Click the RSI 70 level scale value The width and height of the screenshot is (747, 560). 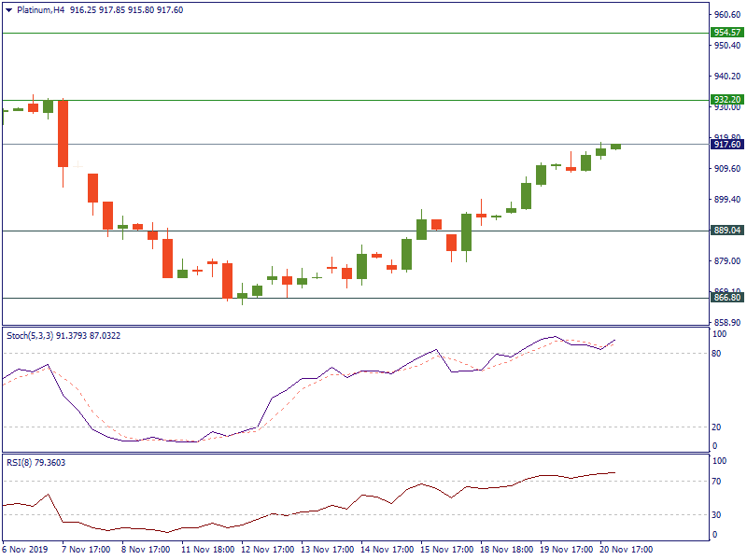[718, 482]
